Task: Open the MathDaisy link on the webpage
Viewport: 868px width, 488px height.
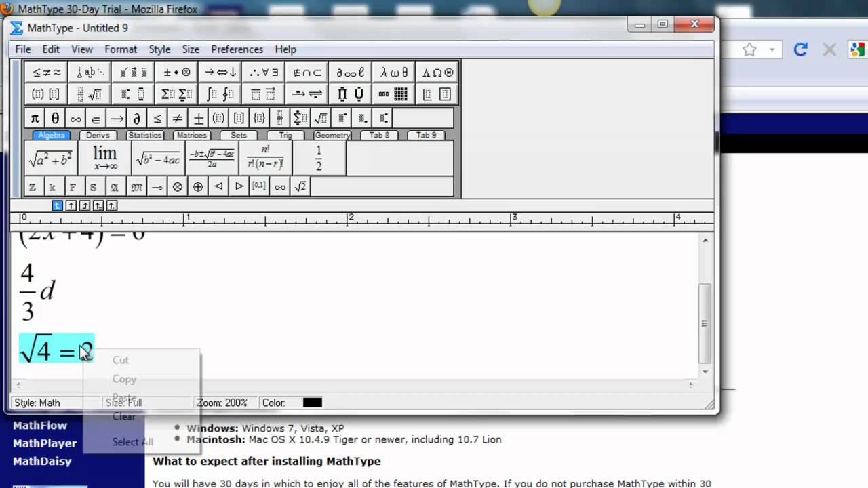Action: tap(42, 461)
